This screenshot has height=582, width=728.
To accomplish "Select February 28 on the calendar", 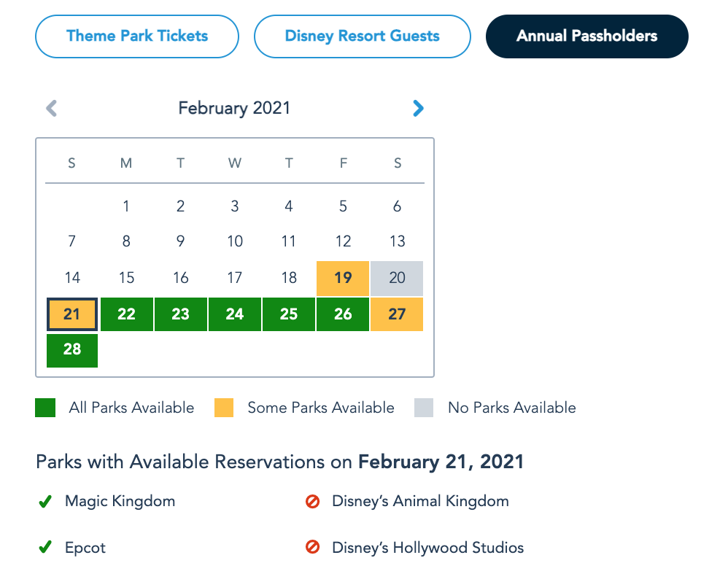I will click(72, 349).
